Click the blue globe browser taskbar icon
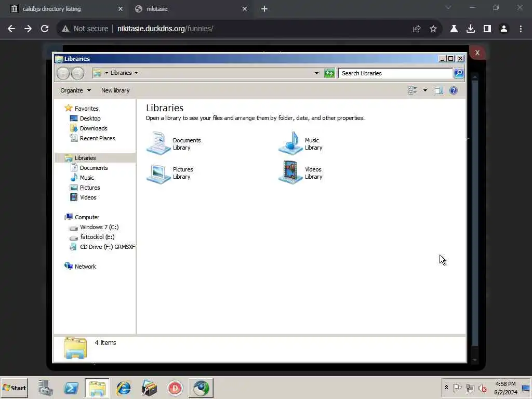The image size is (532, 399). pos(201,388)
